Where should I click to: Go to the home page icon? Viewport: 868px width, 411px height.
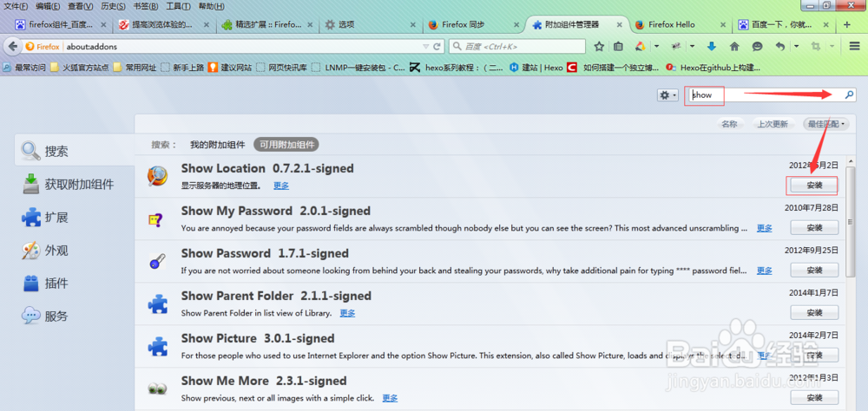734,47
